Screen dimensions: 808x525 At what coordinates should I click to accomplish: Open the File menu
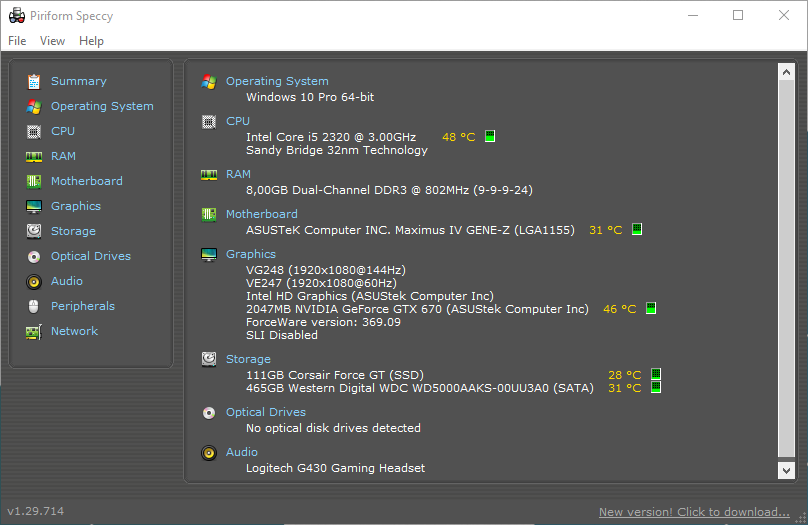tap(17, 41)
